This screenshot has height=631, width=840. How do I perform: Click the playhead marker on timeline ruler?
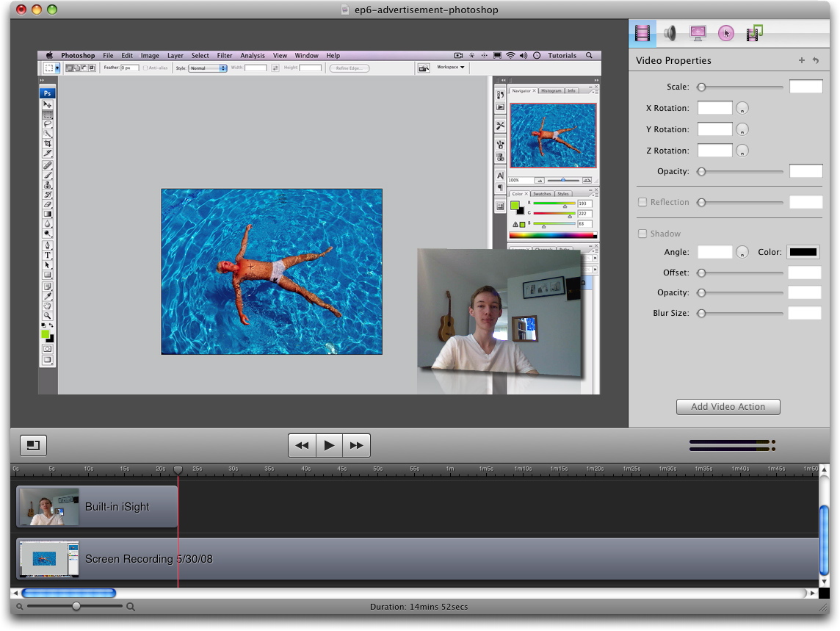[x=178, y=469]
